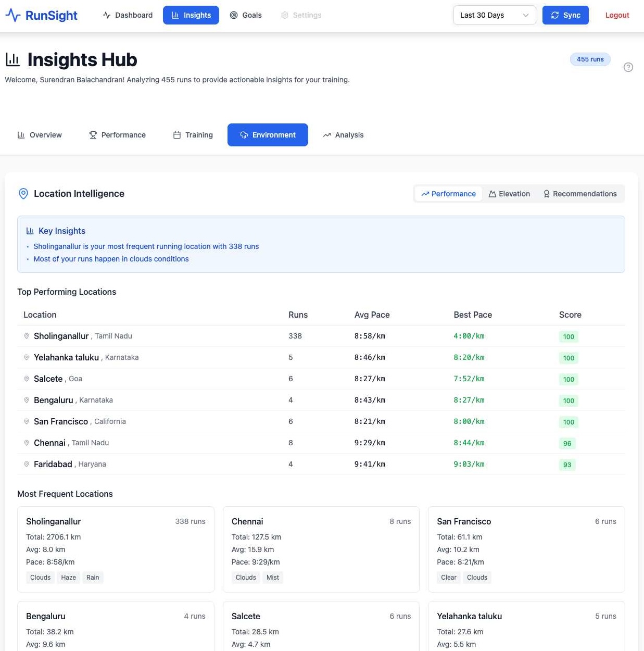Click the 455 runs badge
The image size is (644, 651).
(590, 59)
